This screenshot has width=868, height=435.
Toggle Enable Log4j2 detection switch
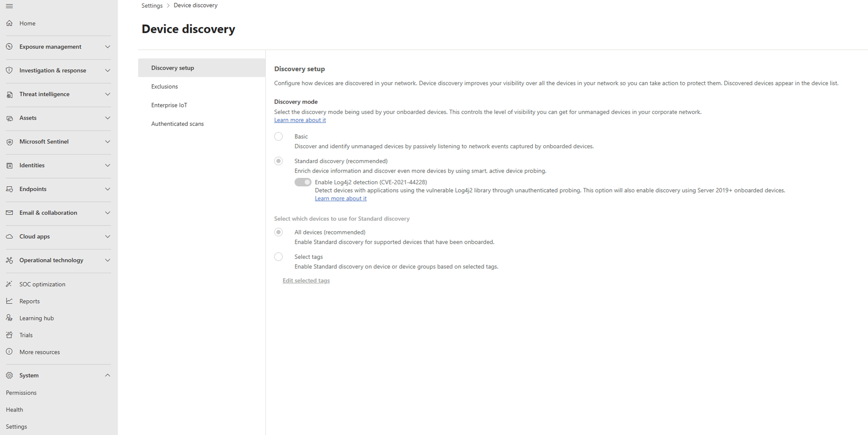pyautogui.click(x=303, y=182)
